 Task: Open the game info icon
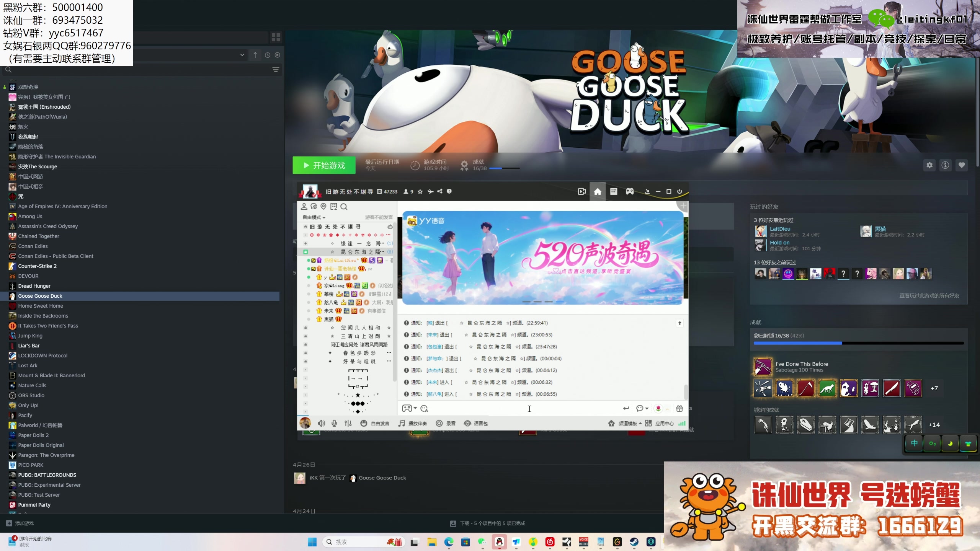tap(946, 165)
